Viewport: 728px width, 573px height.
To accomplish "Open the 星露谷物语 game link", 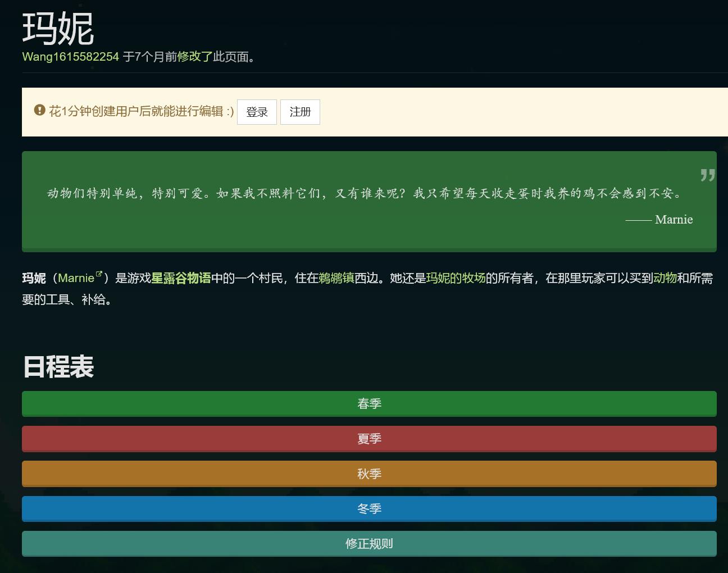I will coord(181,278).
